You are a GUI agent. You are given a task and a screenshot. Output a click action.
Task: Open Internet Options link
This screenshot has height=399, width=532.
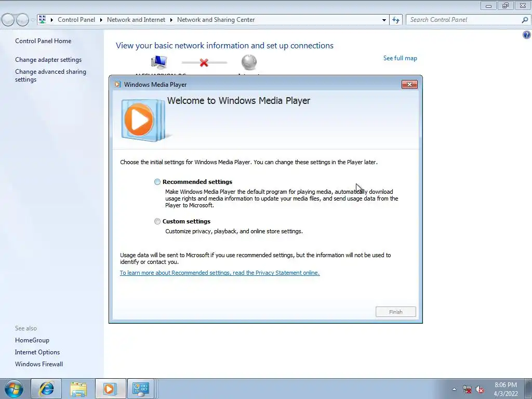(x=37, y=352)
